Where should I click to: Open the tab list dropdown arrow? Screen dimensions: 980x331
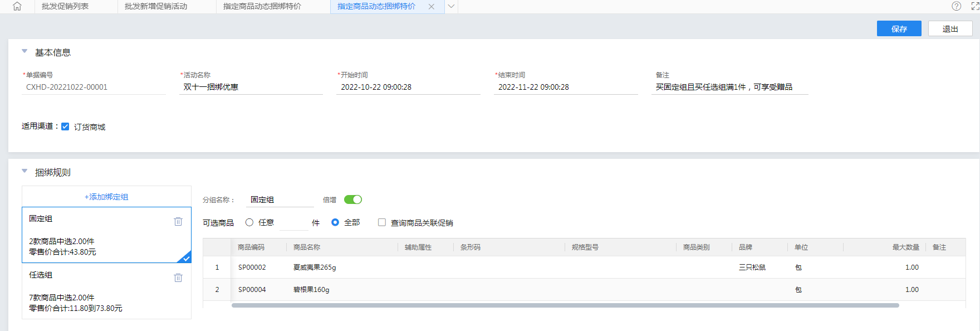pyautogui.click(x=452, y=7)
